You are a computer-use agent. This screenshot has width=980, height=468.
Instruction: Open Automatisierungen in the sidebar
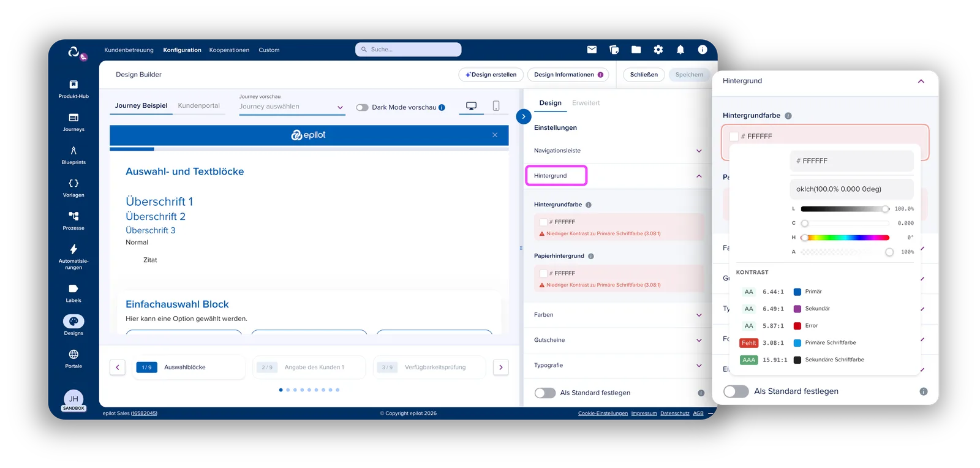point(73,257)
